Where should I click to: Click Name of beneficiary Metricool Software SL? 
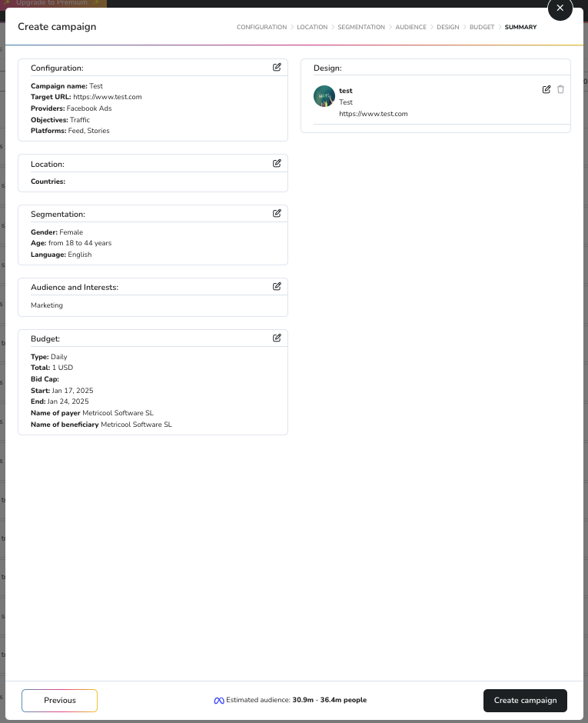point(101,425)
